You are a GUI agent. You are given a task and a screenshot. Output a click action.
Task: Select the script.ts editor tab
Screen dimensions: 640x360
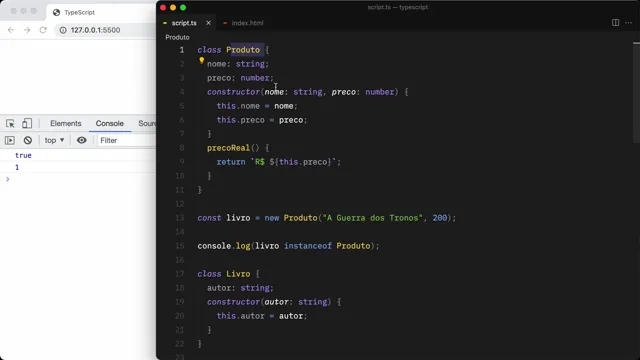click(x=184, y=23)
